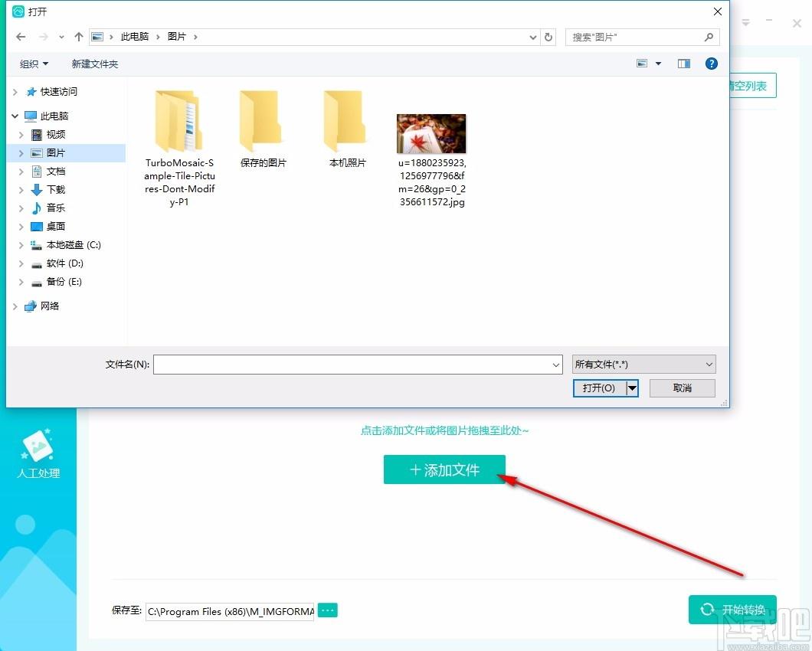Viewport: 812px width, 651px height.
Task: Expand 快速访问 in the tree
Action: (x=15, y=92)
